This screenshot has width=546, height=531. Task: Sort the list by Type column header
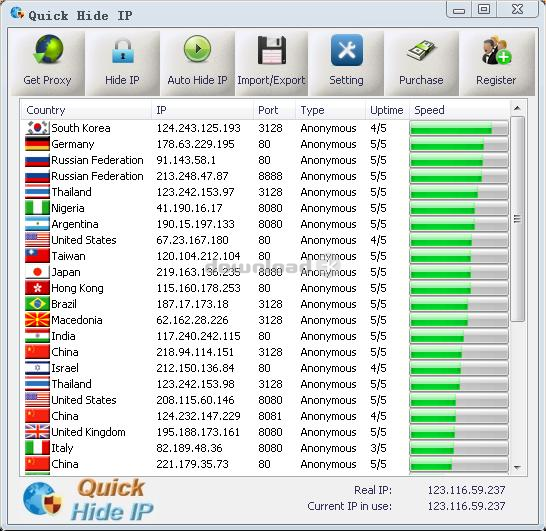pyautogui.click(x=330, y=110)
